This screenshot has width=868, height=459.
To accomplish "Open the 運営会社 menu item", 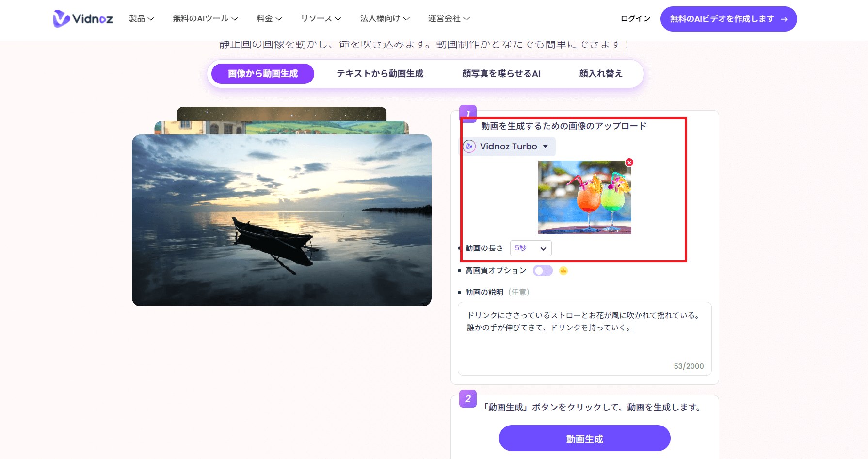I will [448, 18].
